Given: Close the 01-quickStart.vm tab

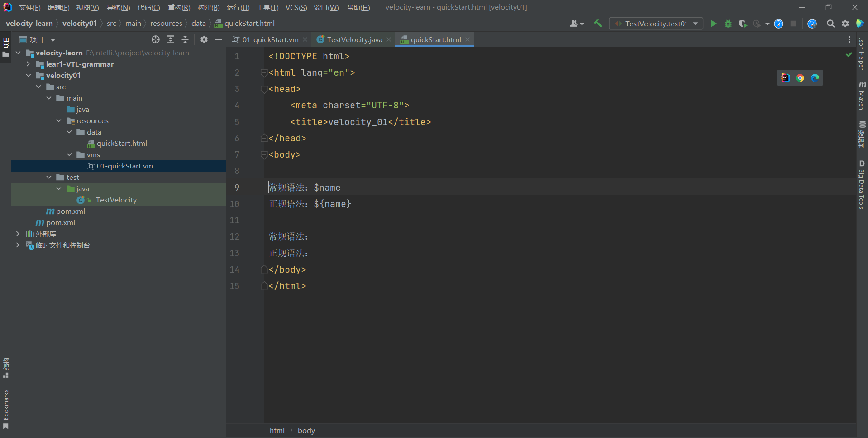Looking at the screenshot, I should [x=305, y=40].
